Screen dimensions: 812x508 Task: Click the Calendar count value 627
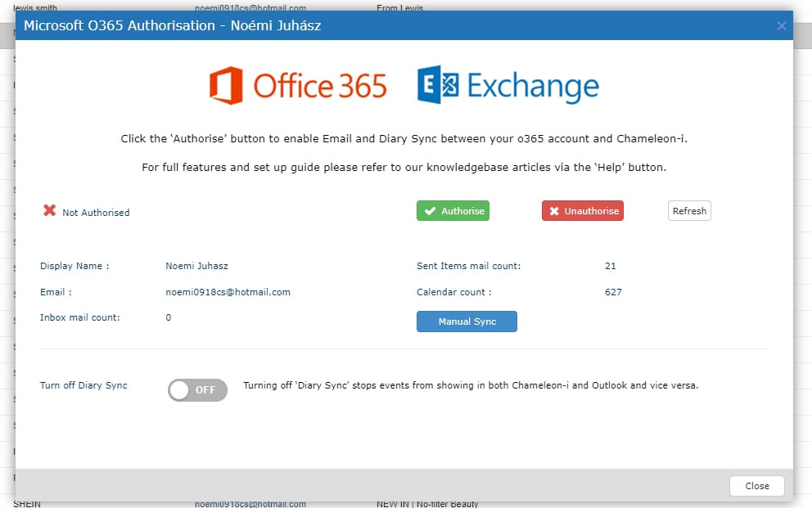click(613, 292)
